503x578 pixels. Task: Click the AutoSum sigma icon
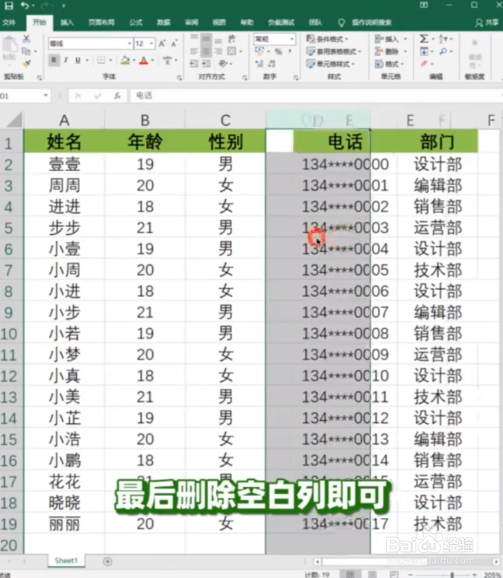(424, 39)
